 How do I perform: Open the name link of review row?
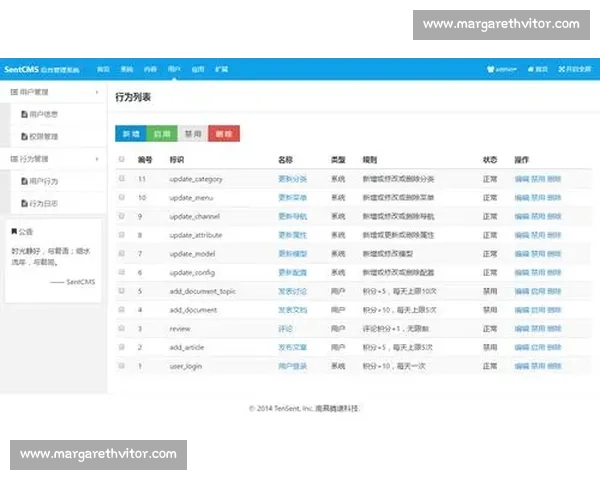(x=285, y=329)
